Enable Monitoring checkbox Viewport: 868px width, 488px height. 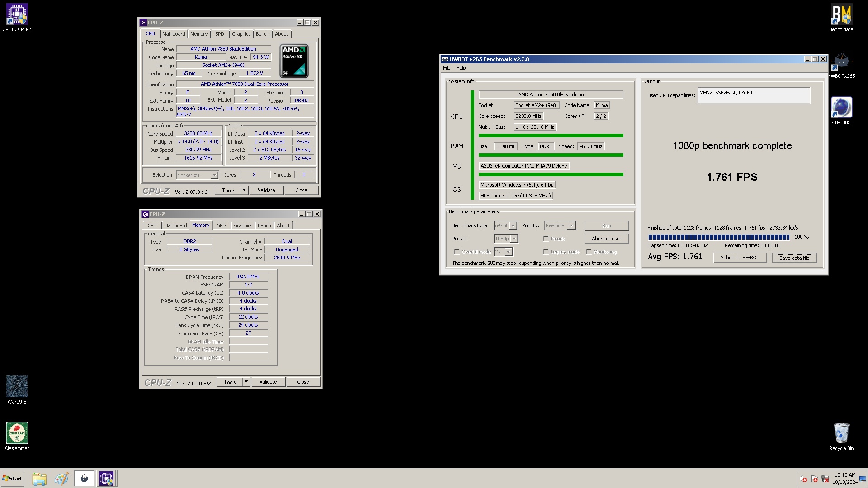[589, 252]
